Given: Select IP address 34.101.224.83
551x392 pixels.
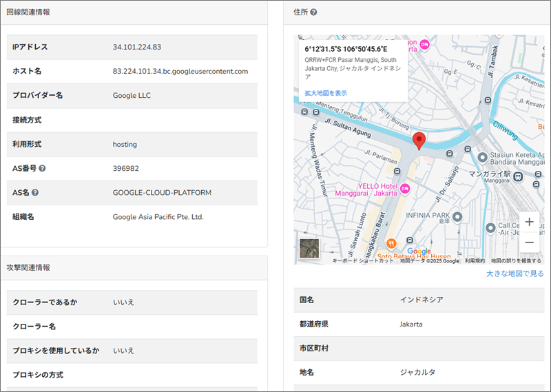Looking at the screenshot, I should [136, 47].
